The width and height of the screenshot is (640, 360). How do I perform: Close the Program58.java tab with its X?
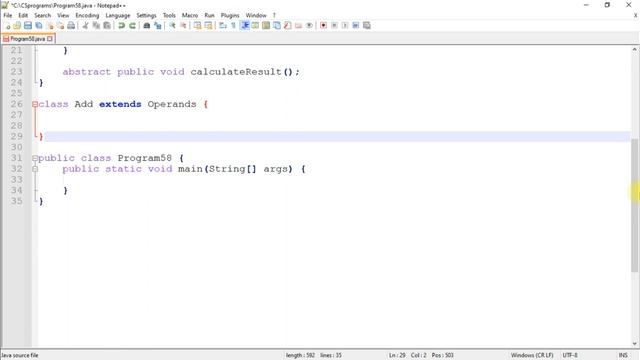tap(50, 39)
